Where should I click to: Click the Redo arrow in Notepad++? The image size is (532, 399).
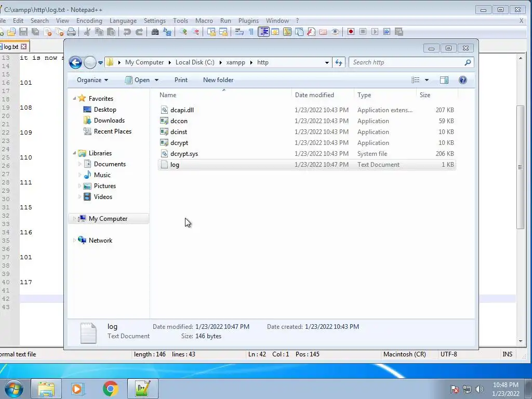(x=139, y=32)
